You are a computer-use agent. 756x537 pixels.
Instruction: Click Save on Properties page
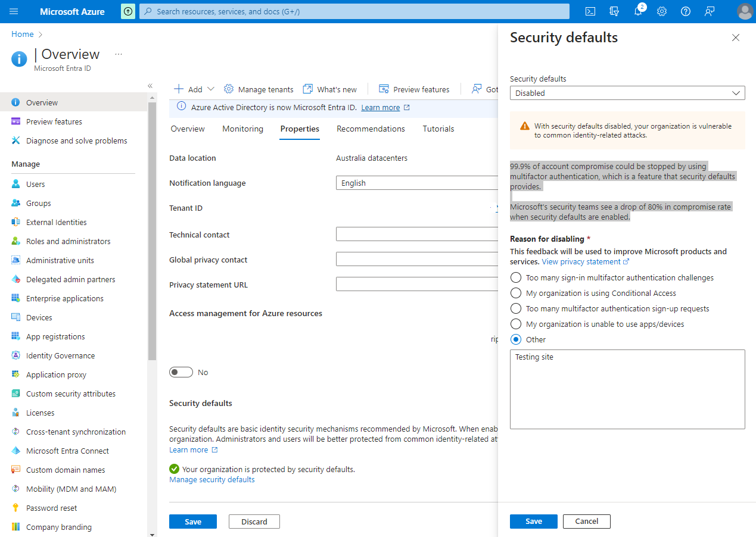(x=193, y=522)
